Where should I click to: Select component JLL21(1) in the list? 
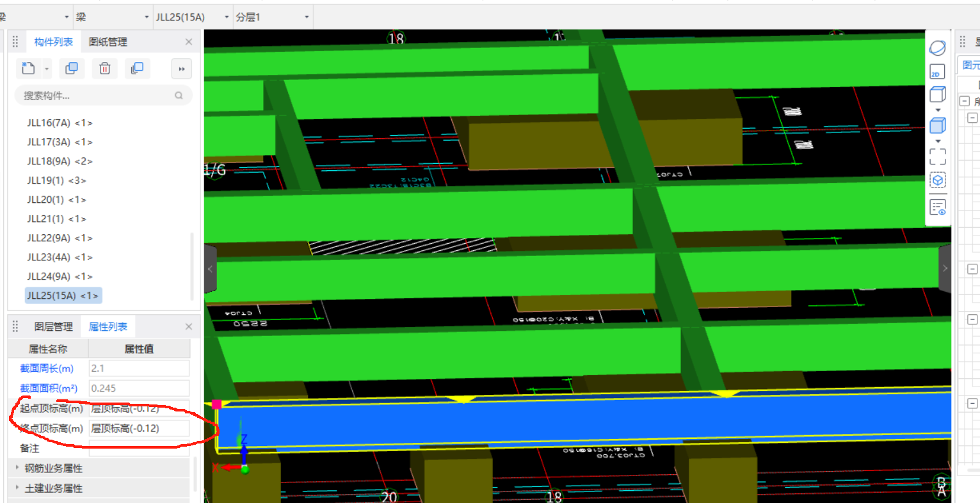56,219
